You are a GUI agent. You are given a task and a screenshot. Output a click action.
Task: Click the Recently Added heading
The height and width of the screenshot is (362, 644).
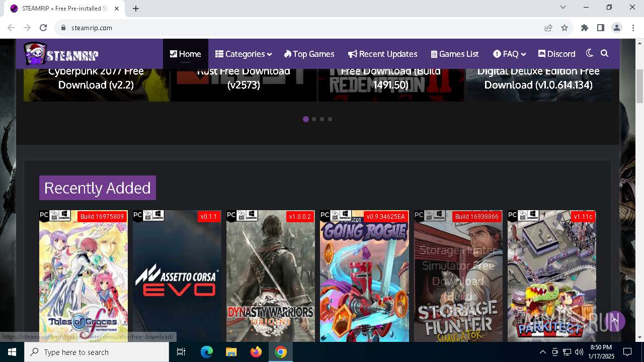[98, 188]
